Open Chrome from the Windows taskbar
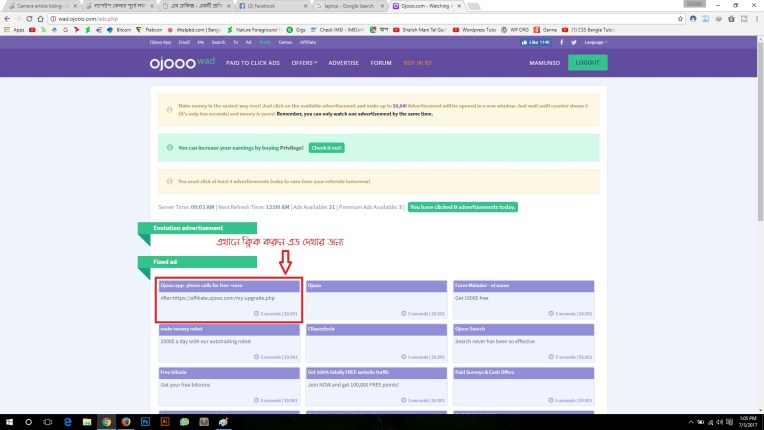This screenshot has height=430, width=764. (x=108, y=421)
